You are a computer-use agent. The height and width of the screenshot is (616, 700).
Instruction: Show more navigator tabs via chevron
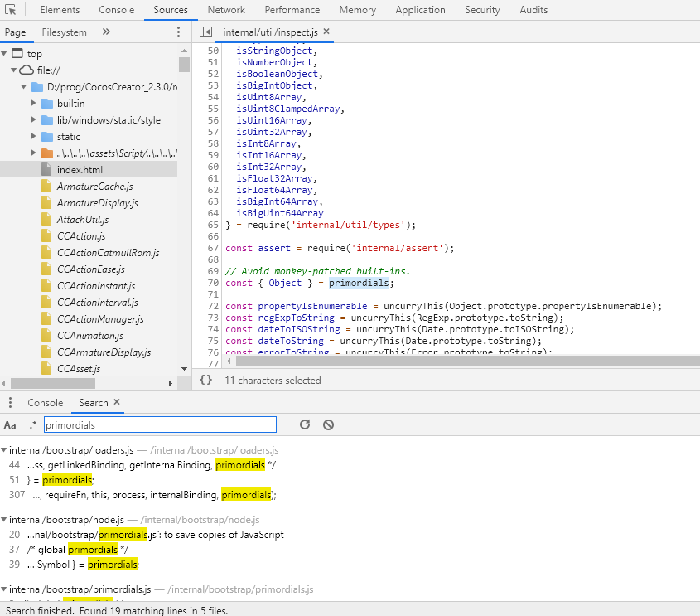click(x=106, y=32)
